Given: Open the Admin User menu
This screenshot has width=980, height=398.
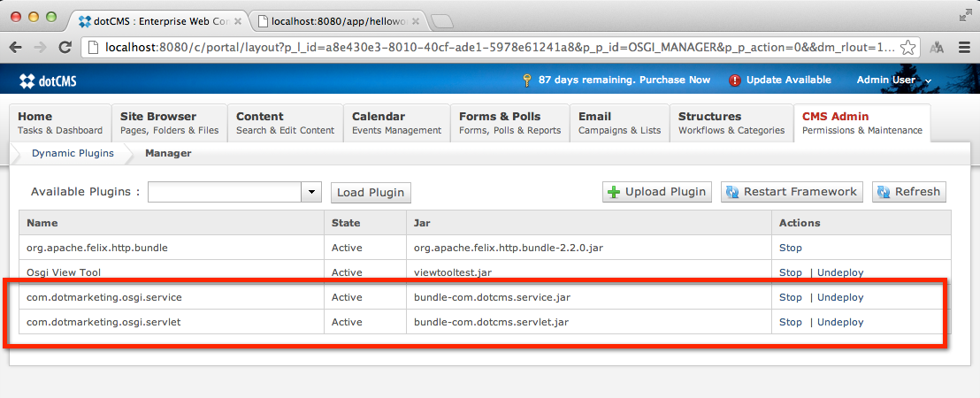Looking at the screenshot, I should [x=893, y=80].
